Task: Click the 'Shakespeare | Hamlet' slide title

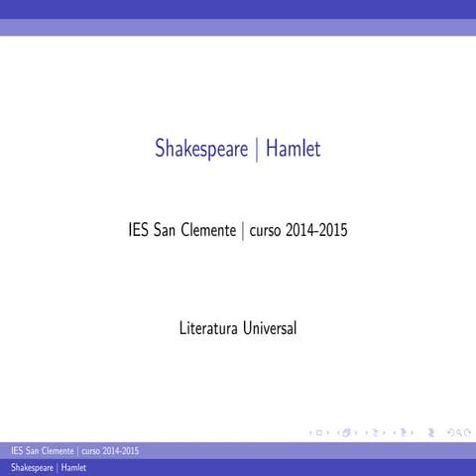Action: pyautogui.click(x=238, y=149)
